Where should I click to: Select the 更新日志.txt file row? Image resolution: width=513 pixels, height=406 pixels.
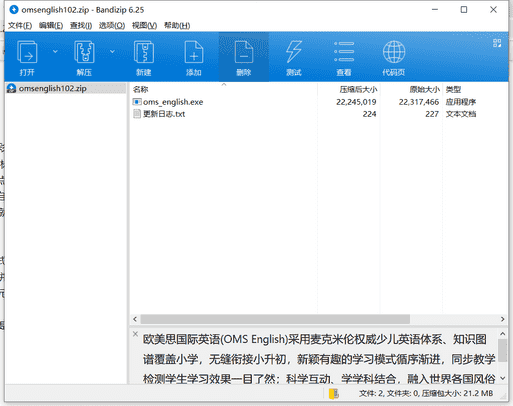(x=318, y=114)
